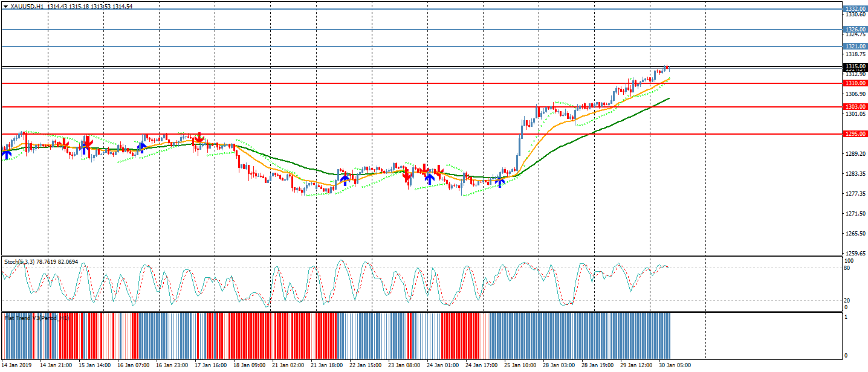Select the last blue buy arrow before the rally
Image resolution: width=868 pixels, height=372 pixels.
click(500, 181)
